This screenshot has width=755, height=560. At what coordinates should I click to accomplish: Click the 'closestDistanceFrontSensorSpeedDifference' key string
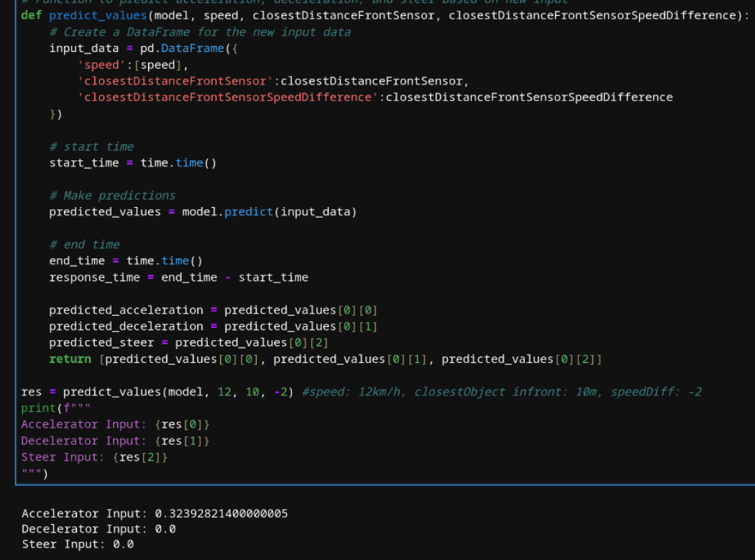[x=229, y=97]
